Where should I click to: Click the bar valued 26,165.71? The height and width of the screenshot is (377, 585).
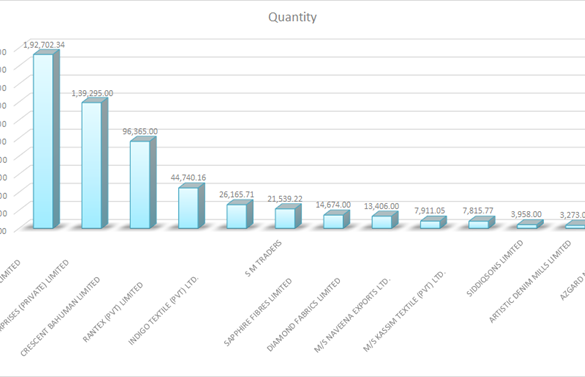[x=240, y=214]
